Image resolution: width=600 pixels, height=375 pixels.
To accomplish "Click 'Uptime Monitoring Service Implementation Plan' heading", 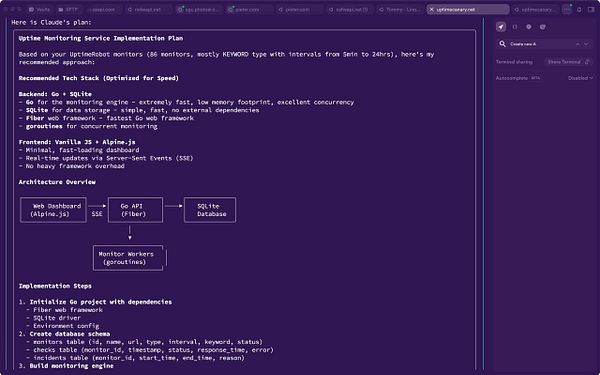I will (101, 38).
